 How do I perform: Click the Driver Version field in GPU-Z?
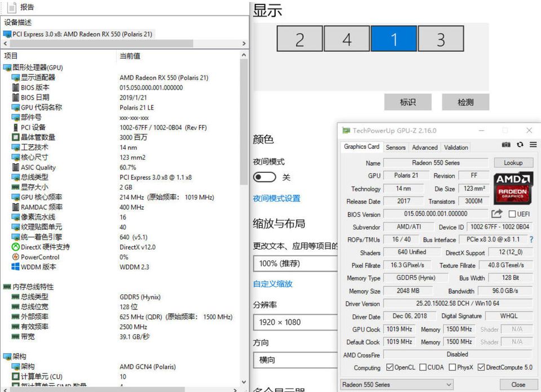pos(458,304)
